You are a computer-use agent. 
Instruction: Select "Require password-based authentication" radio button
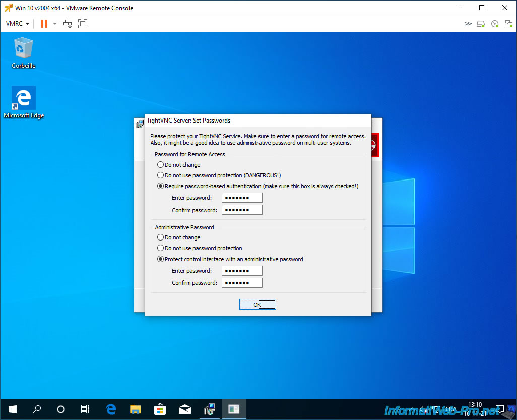(160, 186)
